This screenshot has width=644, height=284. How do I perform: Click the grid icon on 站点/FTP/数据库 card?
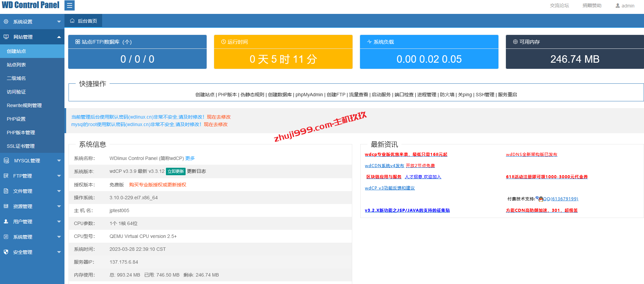tap(78, 42)
